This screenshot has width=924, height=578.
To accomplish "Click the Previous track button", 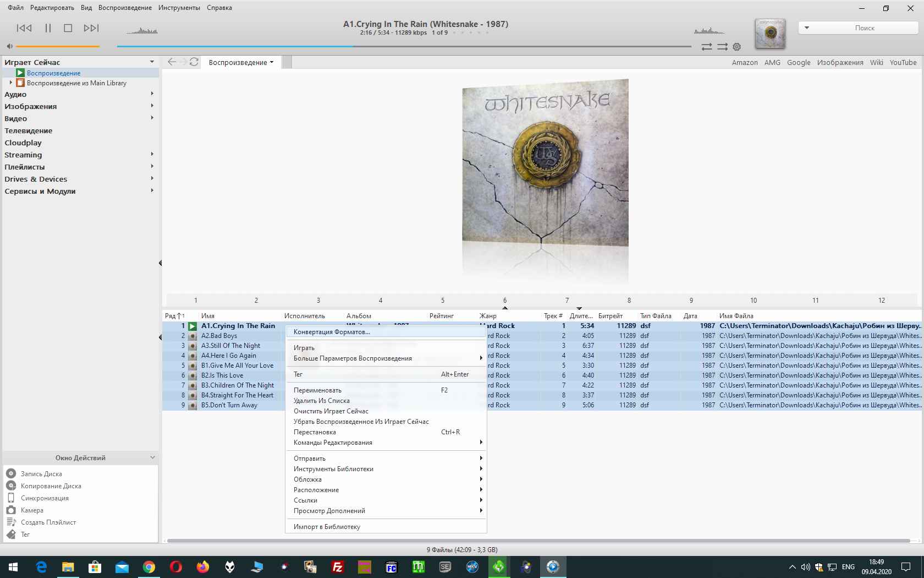I will point(24,28).
